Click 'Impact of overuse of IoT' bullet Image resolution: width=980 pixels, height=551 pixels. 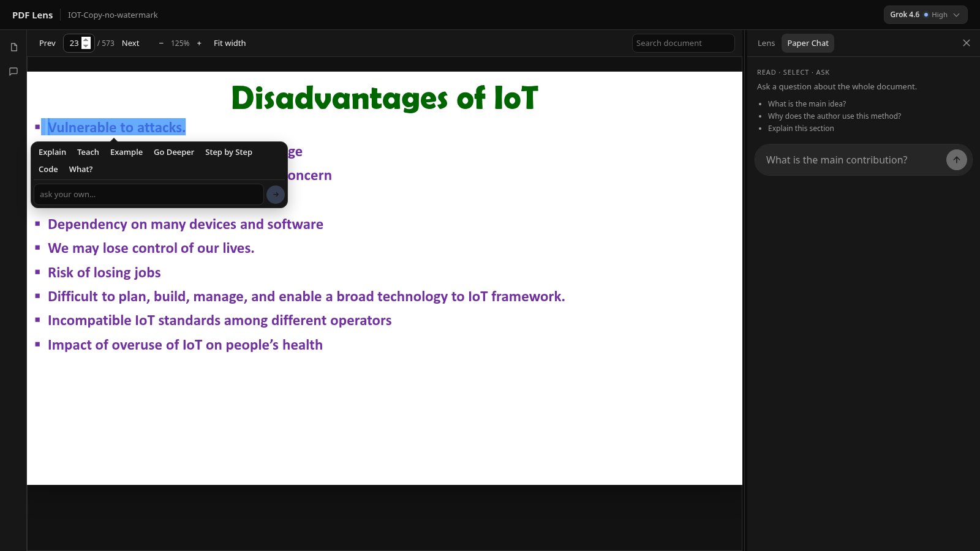click(185, 345)
